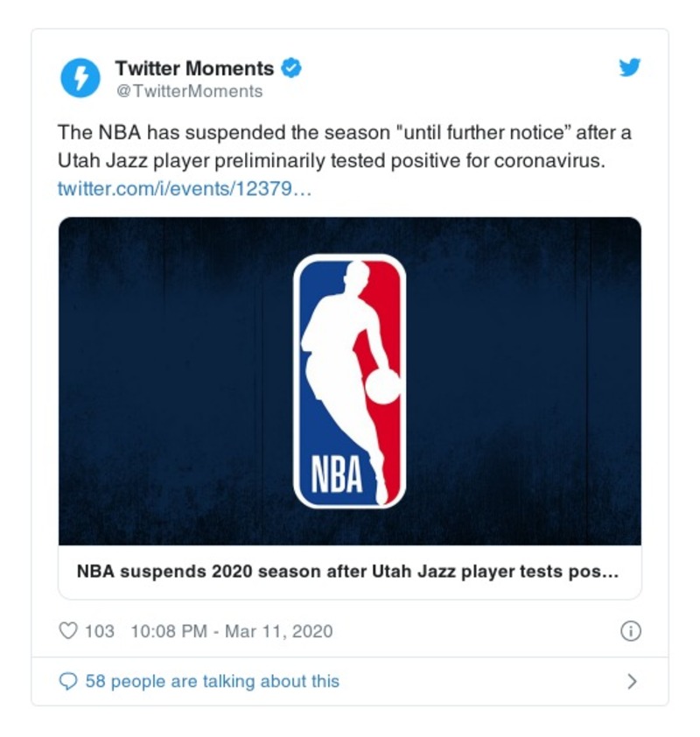The width and height of the screenshot is (700, 737).
Task: Click the Twitter Moments lightning bolt avatar
Action: point(80,78)
